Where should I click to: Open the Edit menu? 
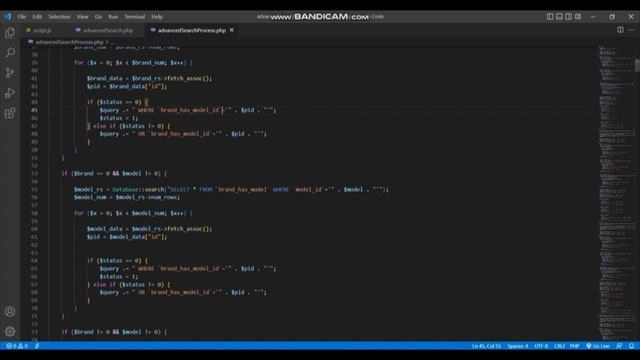click(x=37, y=17)
